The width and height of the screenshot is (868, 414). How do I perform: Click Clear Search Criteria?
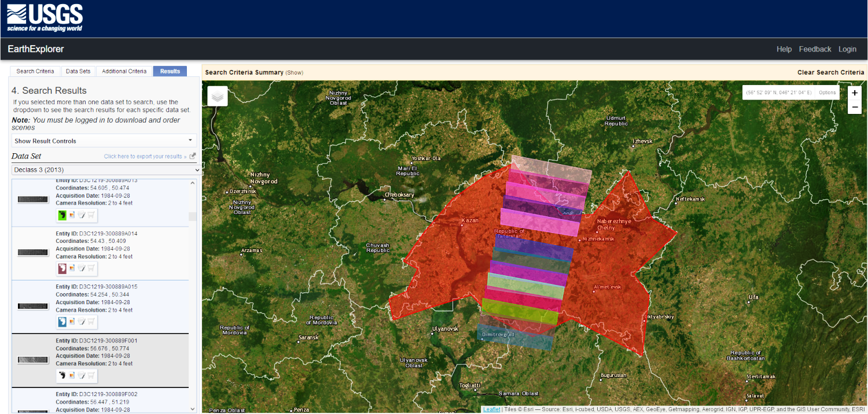point(830,72)
